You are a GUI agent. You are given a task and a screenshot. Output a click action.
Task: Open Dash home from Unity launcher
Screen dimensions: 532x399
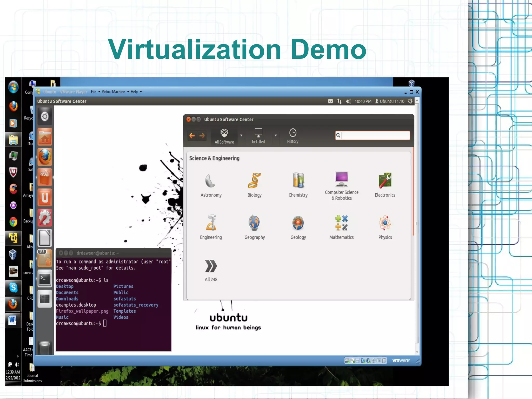tap(45, 116)
